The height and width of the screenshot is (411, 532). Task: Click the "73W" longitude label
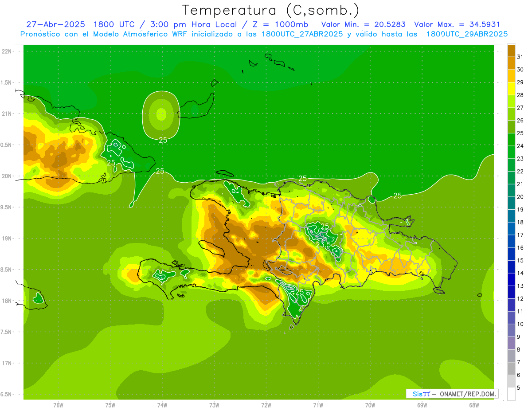(x=214, y=405)
